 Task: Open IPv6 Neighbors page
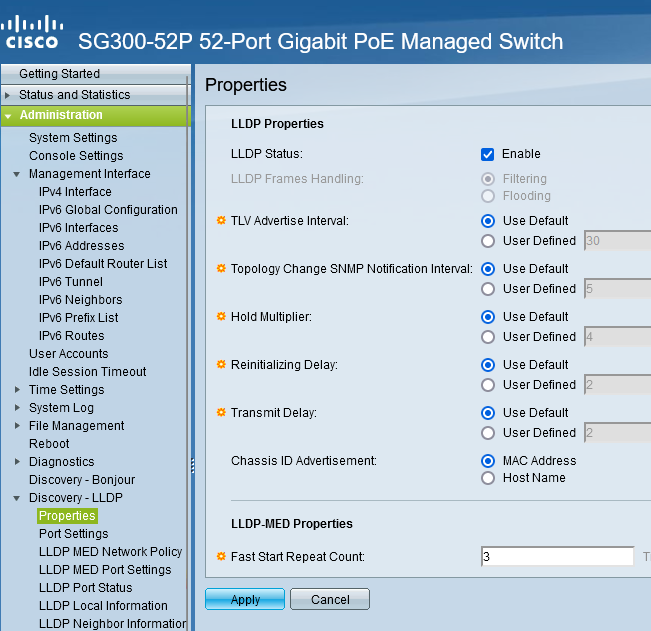coord(81,300)
